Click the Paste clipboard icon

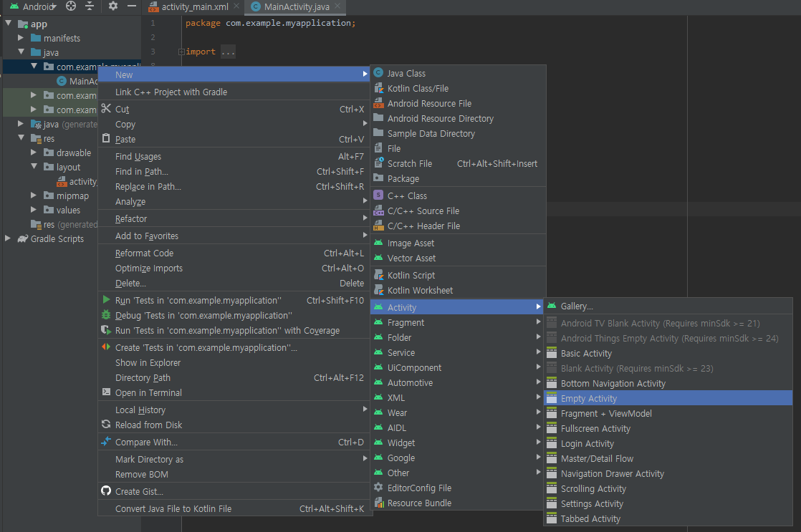tap(106, 138)
